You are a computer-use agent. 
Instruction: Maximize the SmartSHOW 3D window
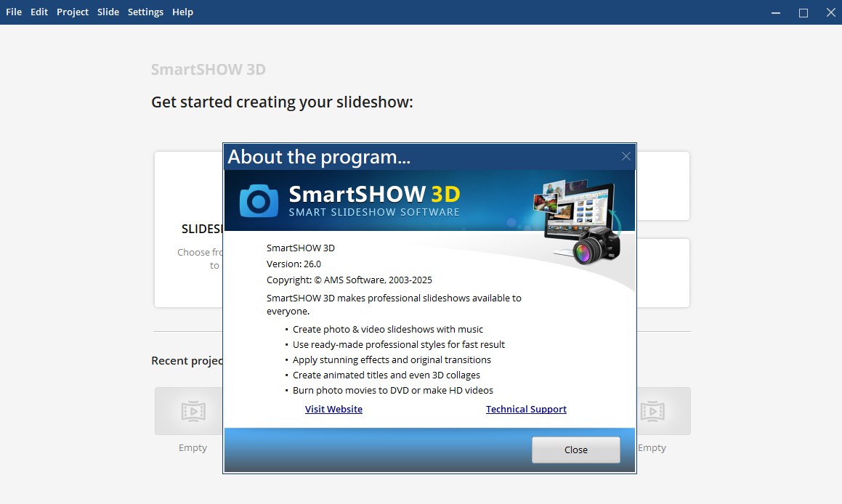(803, 12)
